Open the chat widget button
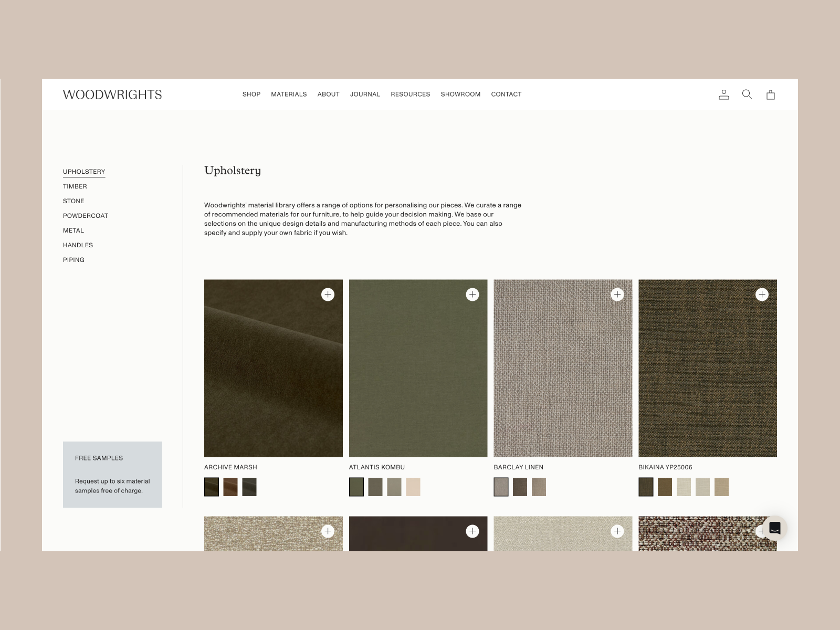Viewport: 840px width, 630px height. 775,528
